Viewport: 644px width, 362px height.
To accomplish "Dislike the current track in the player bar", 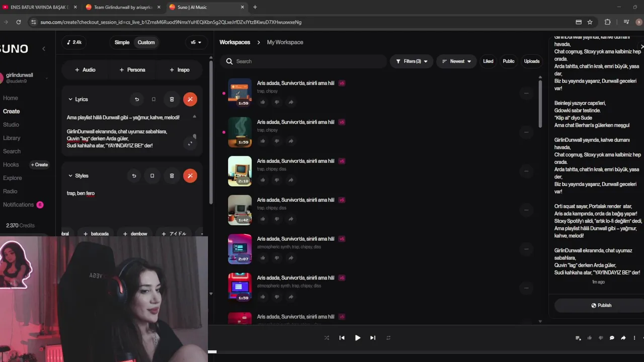I will pos(600,338).
